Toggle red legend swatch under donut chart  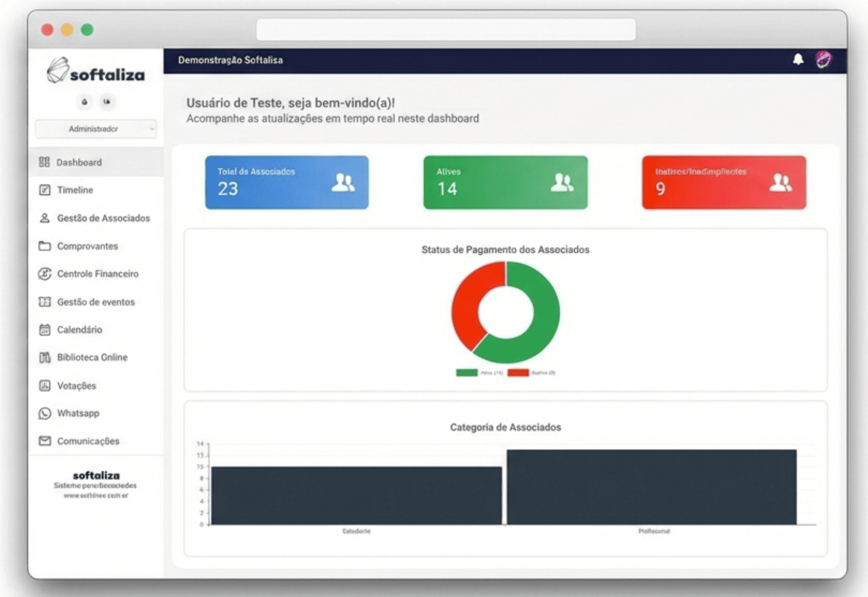(x=518, y=372)
